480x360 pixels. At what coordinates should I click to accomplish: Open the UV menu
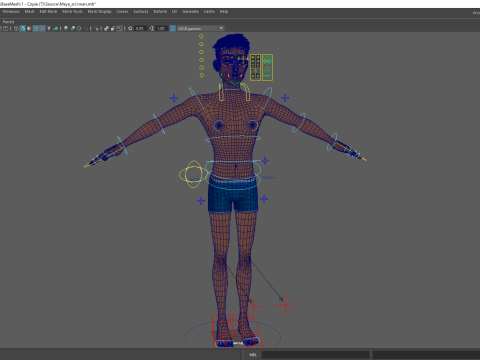tap(174, 11)
